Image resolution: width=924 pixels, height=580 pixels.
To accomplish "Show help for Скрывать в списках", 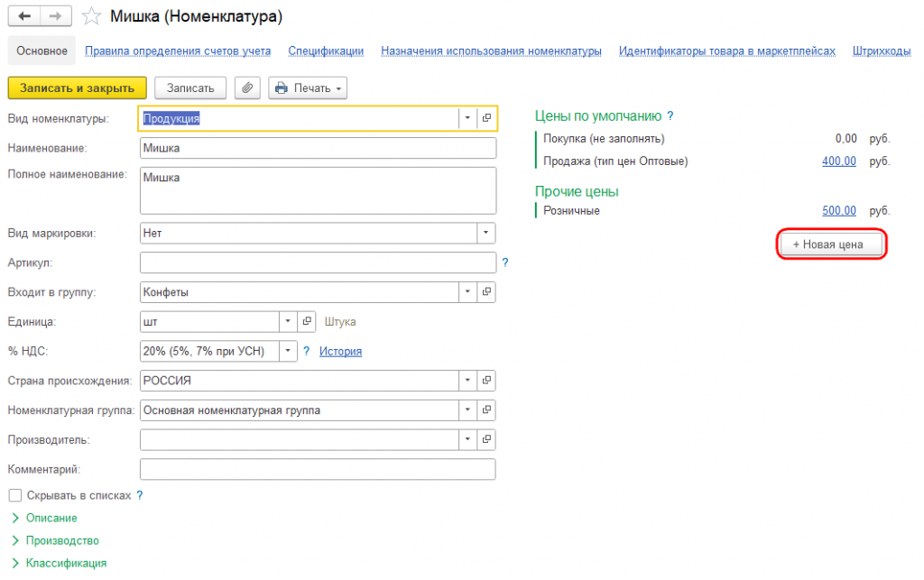I will pyautogui.click(x=140, y=495).
